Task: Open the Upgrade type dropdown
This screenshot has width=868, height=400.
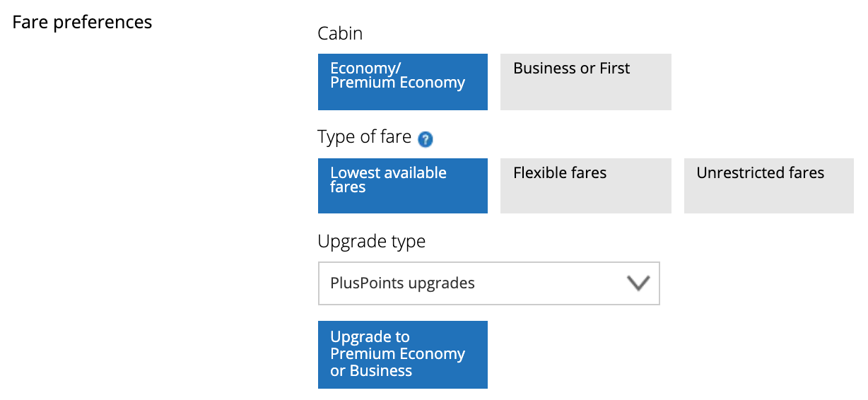Action: [488, 283]
